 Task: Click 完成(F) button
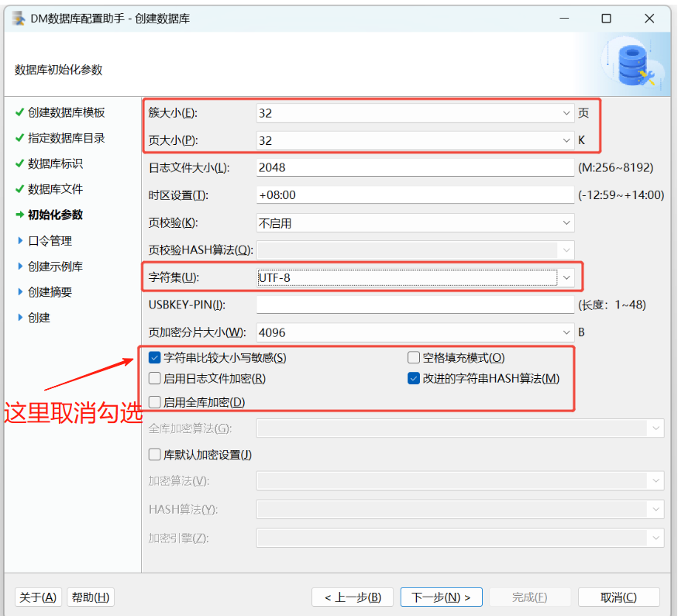pyautogui.click(x=530, y=597)
